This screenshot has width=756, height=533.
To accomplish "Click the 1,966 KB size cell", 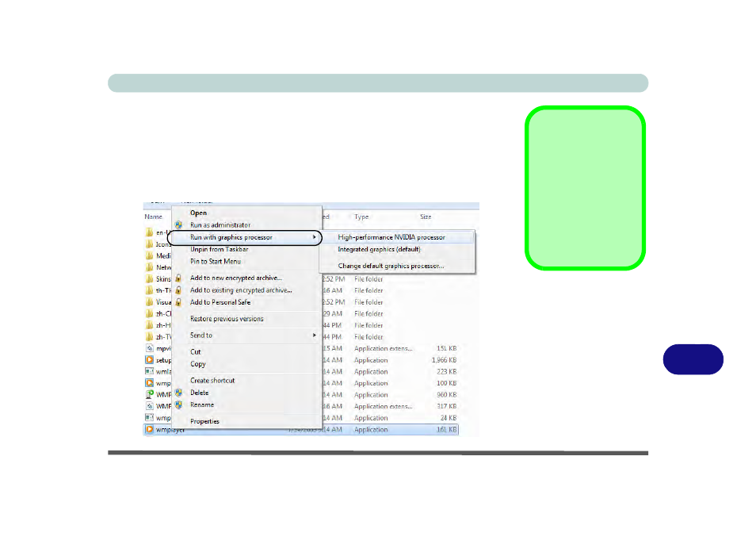I will tap(444, 360).
